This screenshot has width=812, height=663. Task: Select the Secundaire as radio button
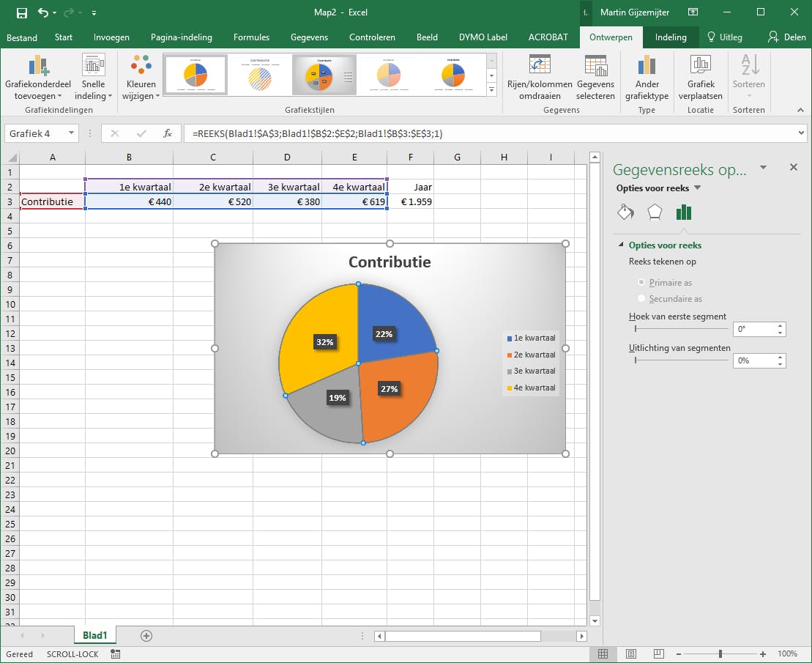642,298
